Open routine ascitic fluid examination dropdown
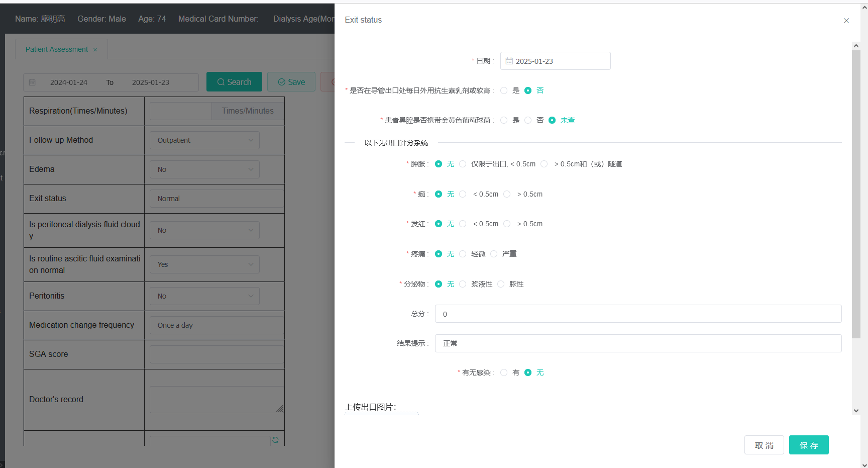The height and width of the screenshot is (468, 868). (x=204, y=264)
